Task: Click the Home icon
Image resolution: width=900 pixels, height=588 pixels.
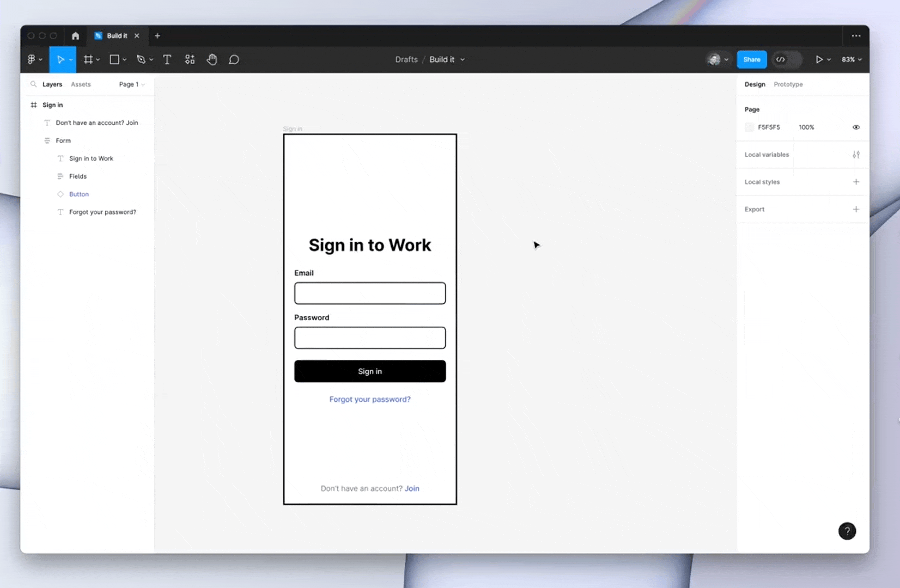Action: click(x=75, y=36)
